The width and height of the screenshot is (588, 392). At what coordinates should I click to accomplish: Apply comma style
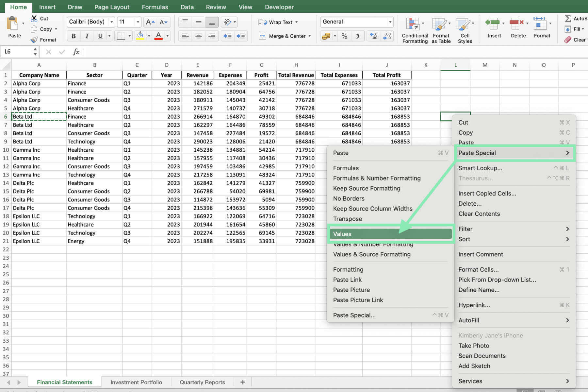pos(358,36)
